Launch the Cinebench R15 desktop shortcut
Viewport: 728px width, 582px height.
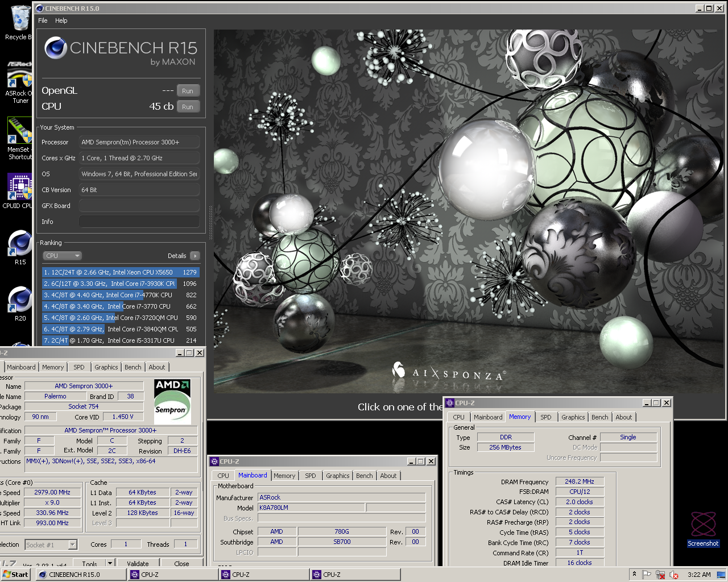point(20,248)
